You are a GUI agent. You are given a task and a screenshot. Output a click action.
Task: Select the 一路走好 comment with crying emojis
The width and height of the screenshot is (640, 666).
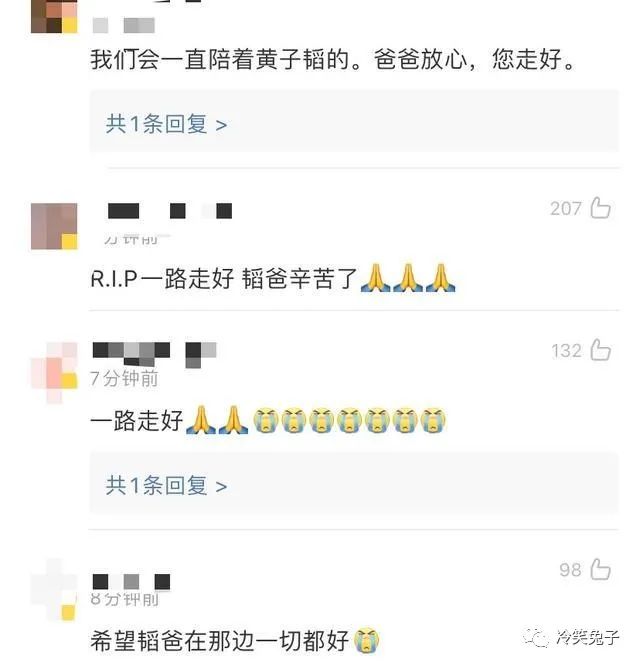coord(268,420)
